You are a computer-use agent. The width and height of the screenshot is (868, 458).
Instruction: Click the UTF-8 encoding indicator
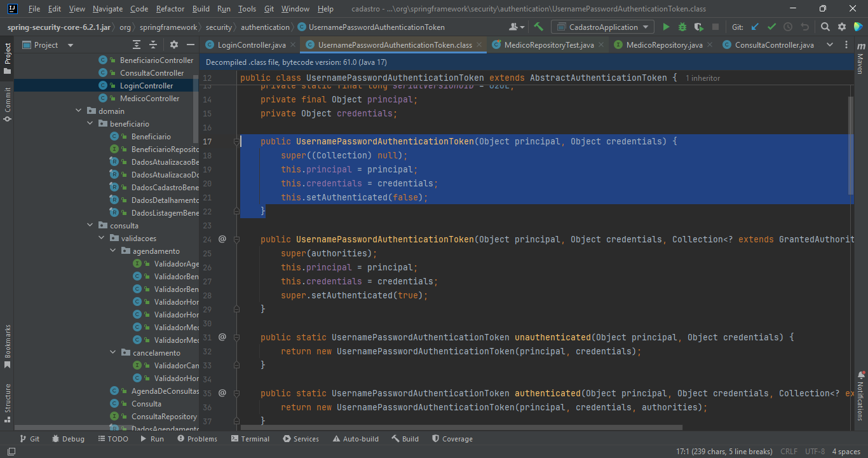point(815,452)
